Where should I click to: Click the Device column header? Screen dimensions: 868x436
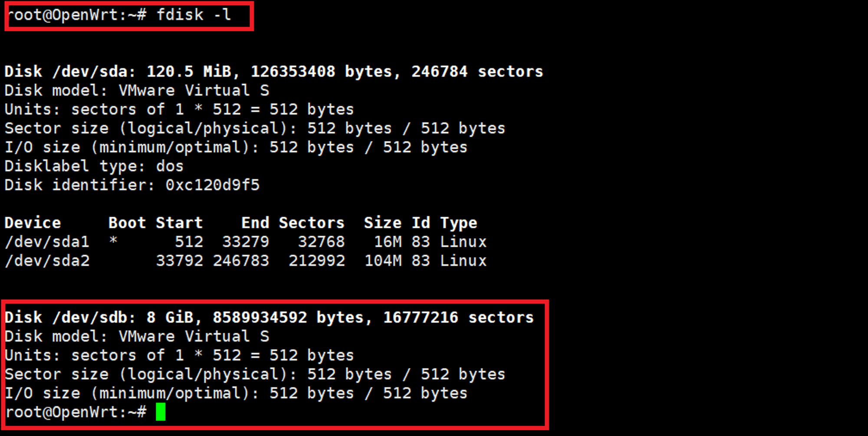tap(33, 223)
